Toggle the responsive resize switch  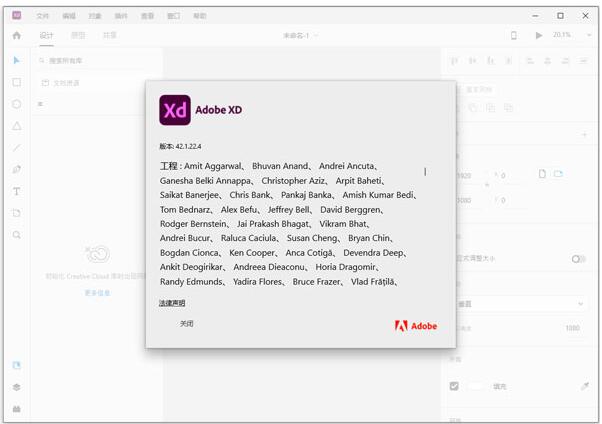click(579, 259)
